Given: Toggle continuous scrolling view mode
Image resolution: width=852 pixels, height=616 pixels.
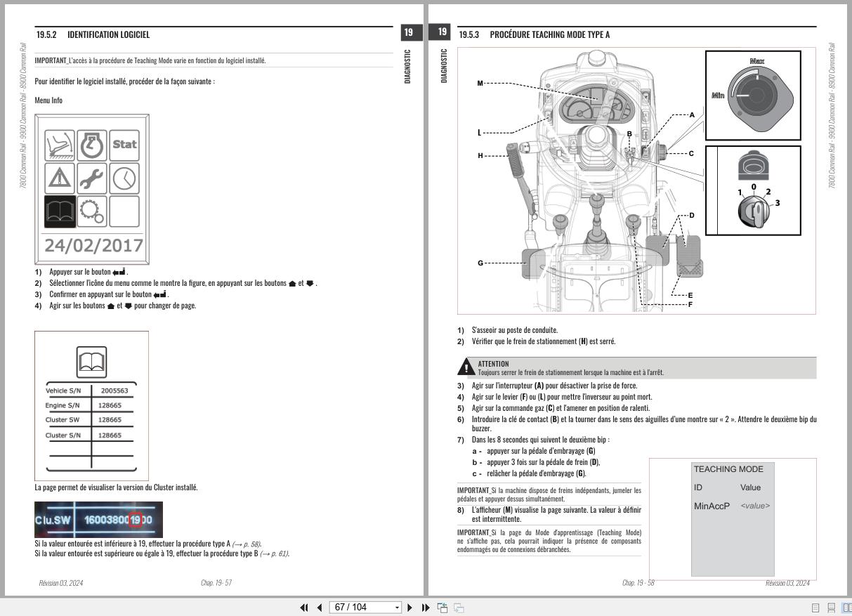Looking at the screenshot, I should [833, 607].
